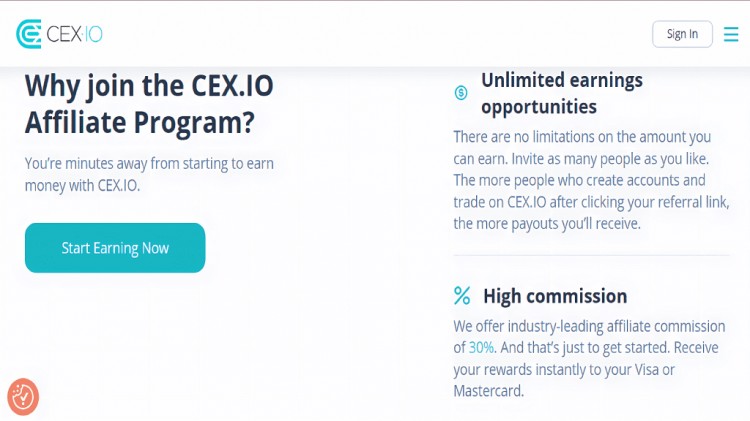The width and height of the screenshot is (750, 421).
Task: Click Start Earning Now button
Action: [115, 248]
